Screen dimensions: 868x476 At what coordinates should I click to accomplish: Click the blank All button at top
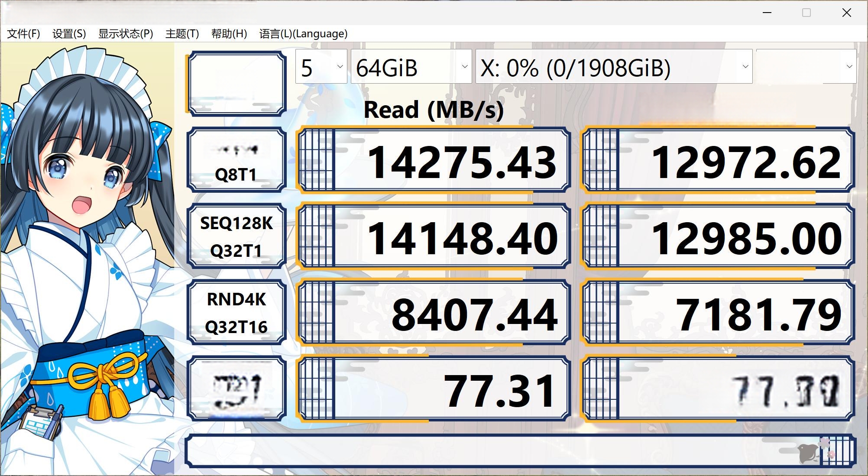tap(236, 84)
